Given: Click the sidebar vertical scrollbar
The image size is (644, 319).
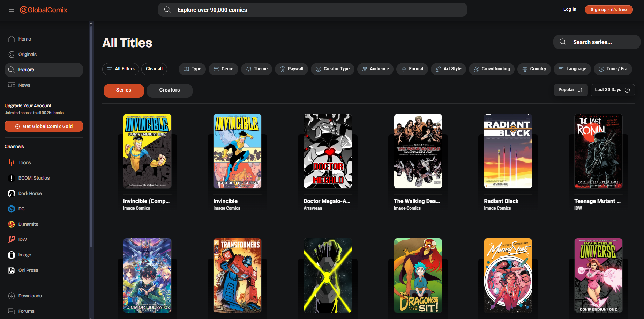Looking at the screenshot, I should (91, 136).
